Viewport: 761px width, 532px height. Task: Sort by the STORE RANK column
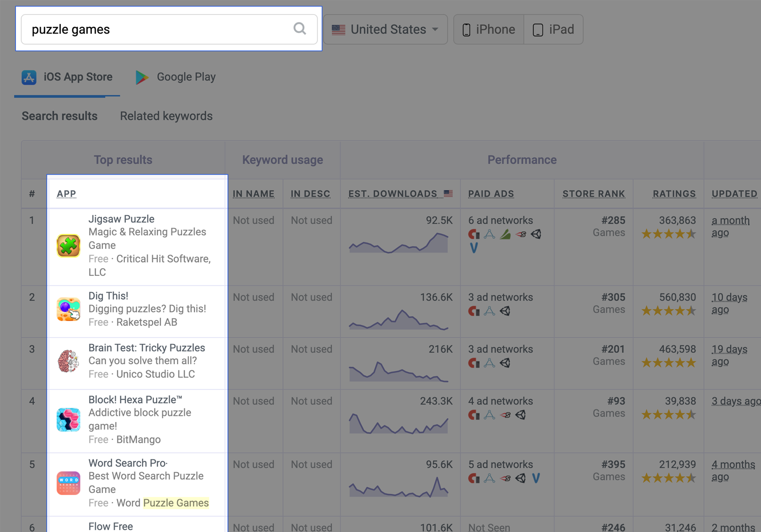point(594,194)
